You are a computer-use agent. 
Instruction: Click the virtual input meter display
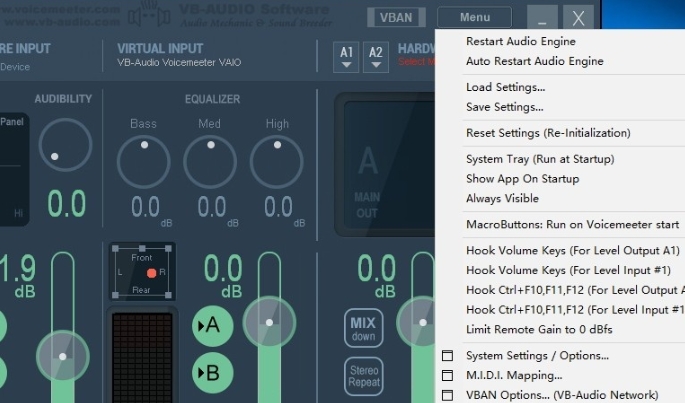click(142, 356)
